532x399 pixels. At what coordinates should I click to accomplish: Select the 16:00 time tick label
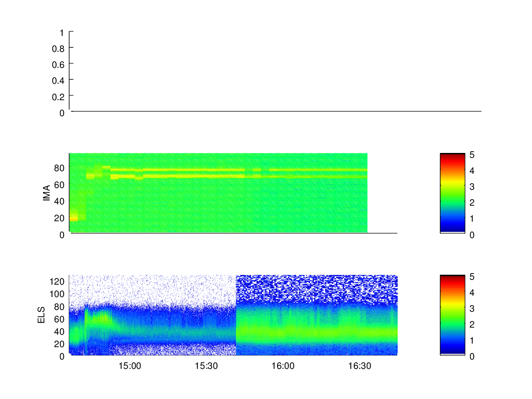[283, 366]
